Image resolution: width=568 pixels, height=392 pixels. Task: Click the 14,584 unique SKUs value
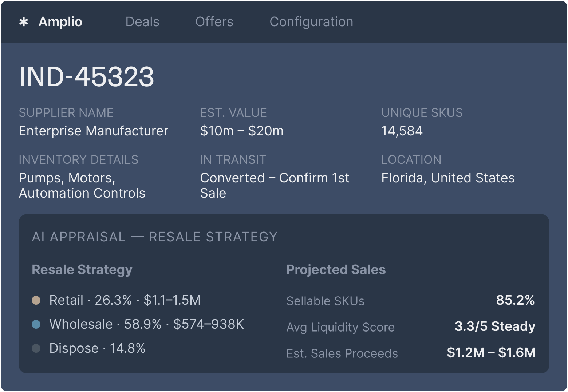pos(402,131)
